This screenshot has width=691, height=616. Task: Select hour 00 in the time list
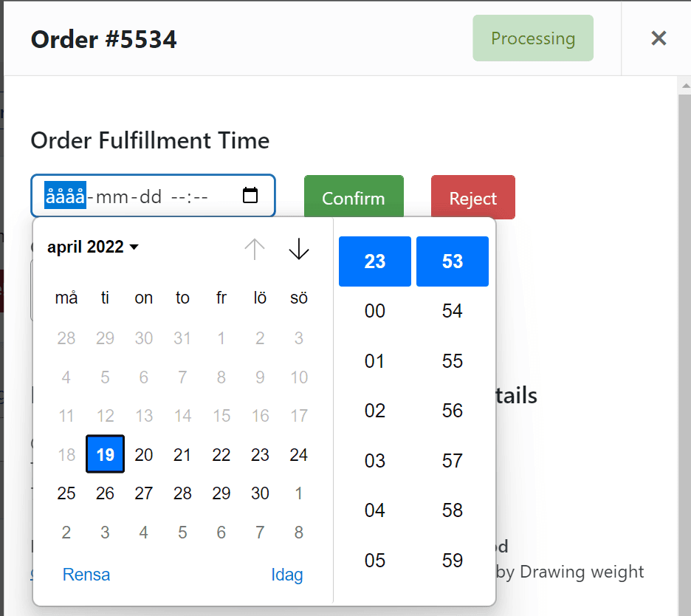coord(374,311)
